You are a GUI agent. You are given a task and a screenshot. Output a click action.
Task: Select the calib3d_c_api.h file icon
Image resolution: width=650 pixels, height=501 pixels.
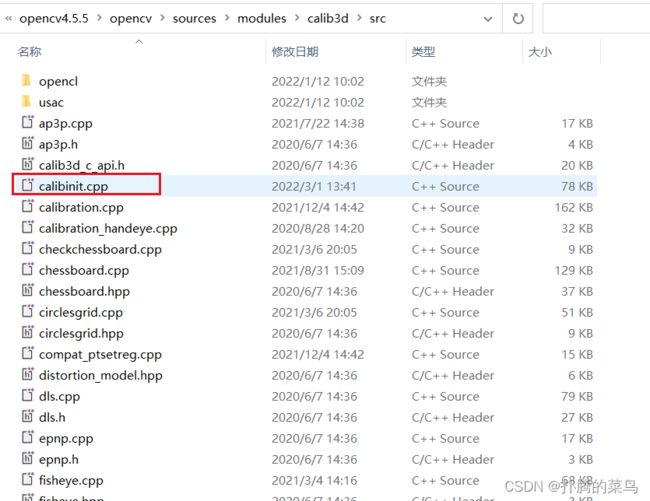click(27, 165)
